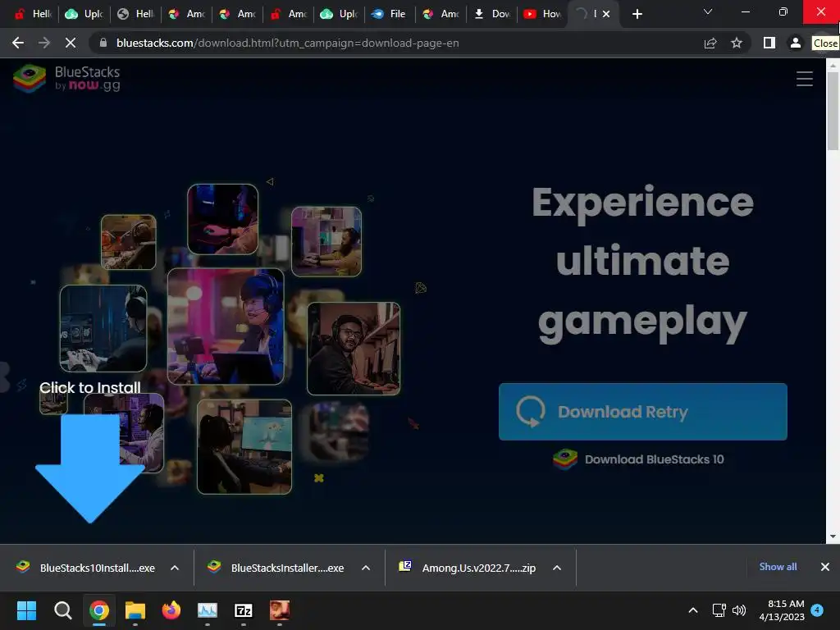The height and width of the screenshot is (630, 840).
Task: Click scrollbar down arrow
Action: 833,536
